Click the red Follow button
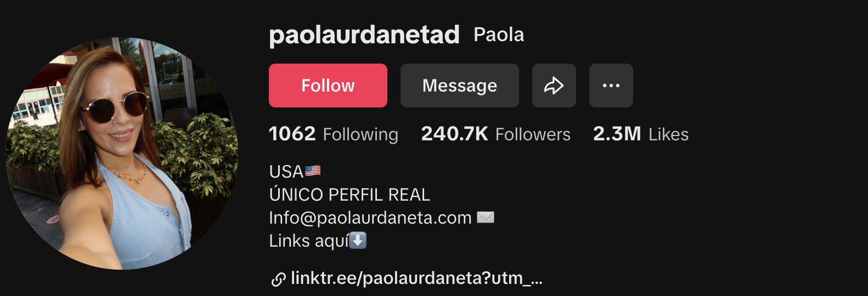This screenshot has height=296, width=868. 328,86
